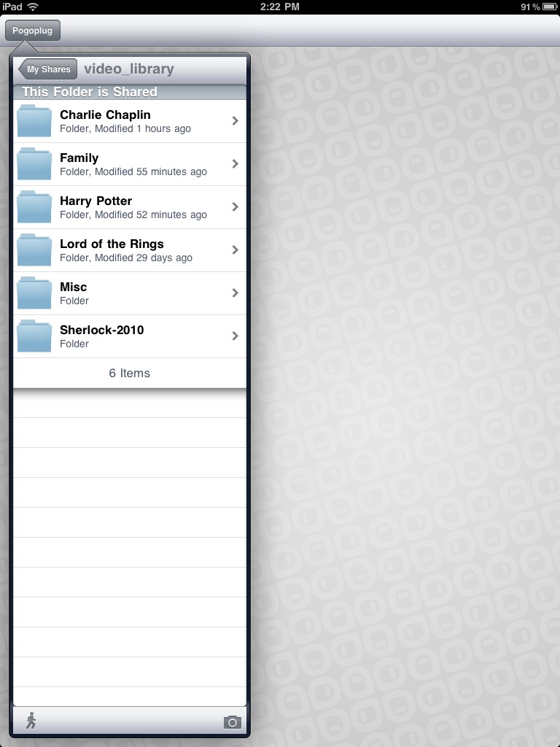
Task: Expand Misc with its chevron
Action: (236, 293)
